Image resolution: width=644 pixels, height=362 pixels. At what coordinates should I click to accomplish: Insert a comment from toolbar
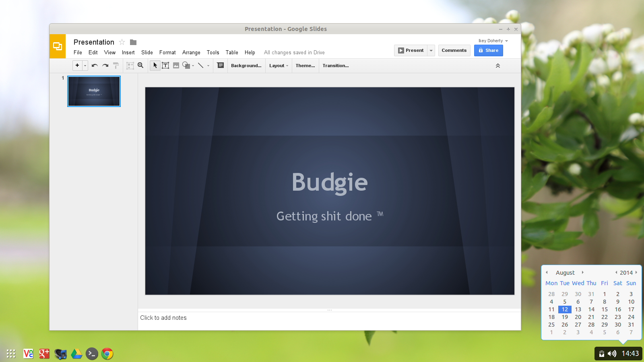coord(221,65)
